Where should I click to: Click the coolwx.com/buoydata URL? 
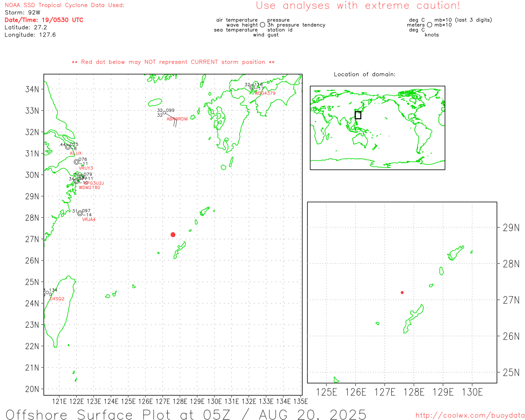pyautogui.click(x=470, y=415)
